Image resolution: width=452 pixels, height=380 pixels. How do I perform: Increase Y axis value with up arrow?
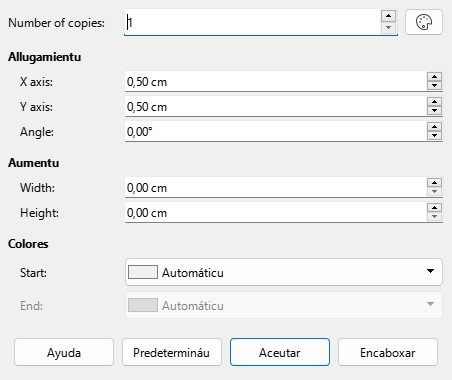(x=434, y=102)
